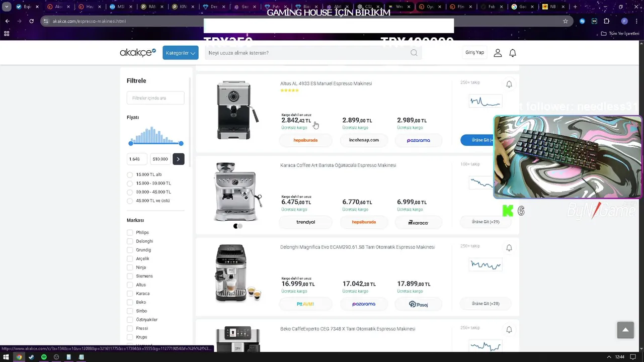The image size is (644, 362).
Task: Open trendyol offer for Karaca Coffee Art
Action: [305, 222]
